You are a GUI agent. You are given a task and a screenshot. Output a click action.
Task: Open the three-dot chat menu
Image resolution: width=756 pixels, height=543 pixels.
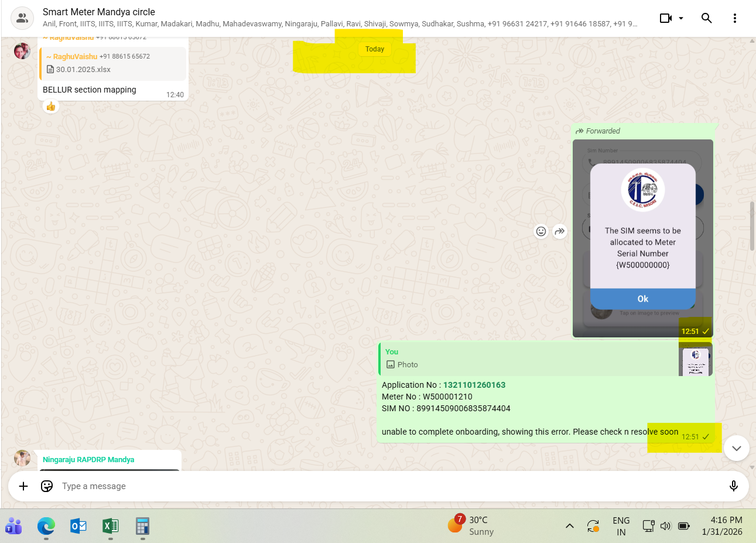(x=735, y=18)
